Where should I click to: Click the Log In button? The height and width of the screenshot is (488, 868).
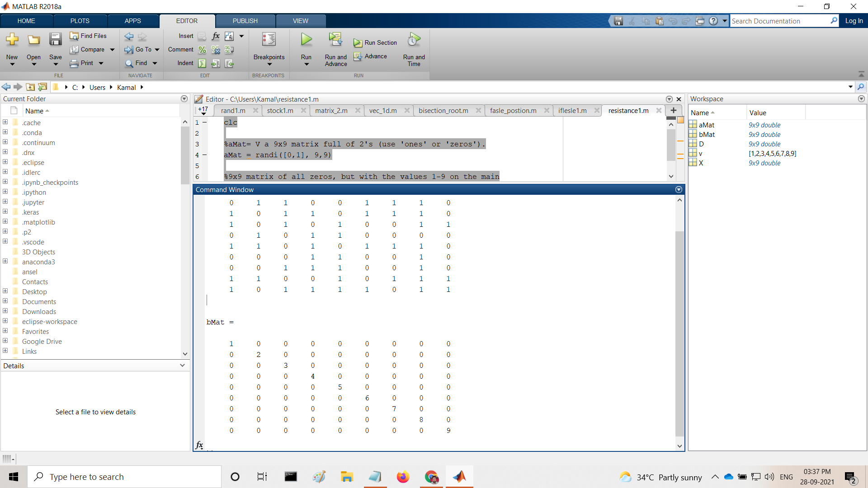point(854,21)
